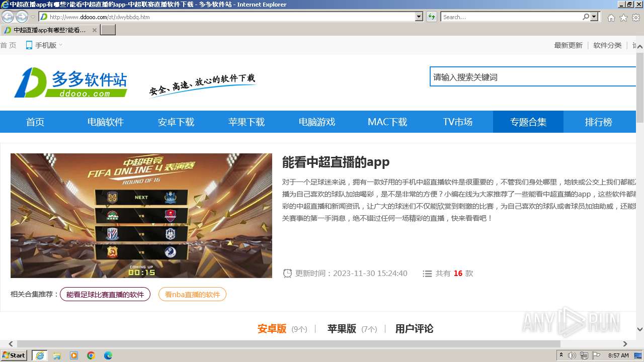
Task: Click the IE Search... box
Action: [x=511, y=17]
